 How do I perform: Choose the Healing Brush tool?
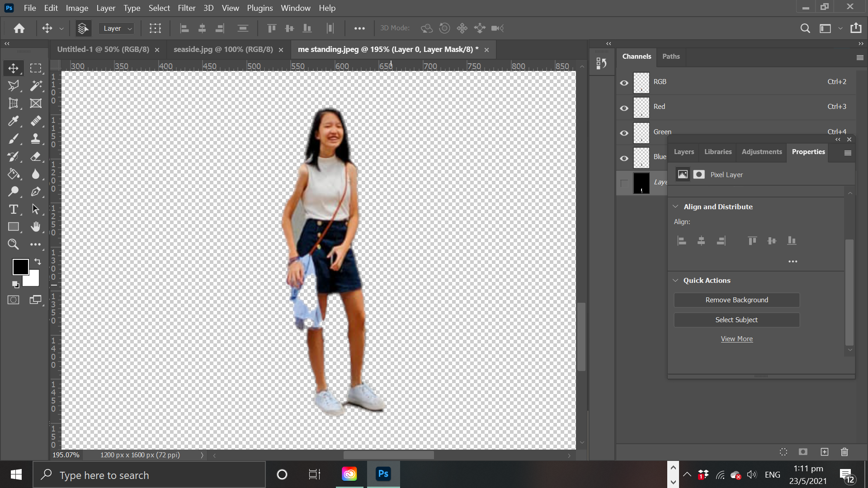36,121
